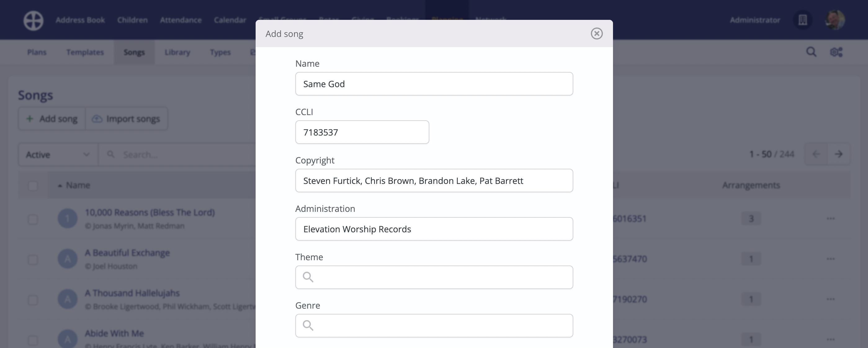Click the plus icon on Add song button
The width and height of the screenshot is (868, 348).
(30, 118)
